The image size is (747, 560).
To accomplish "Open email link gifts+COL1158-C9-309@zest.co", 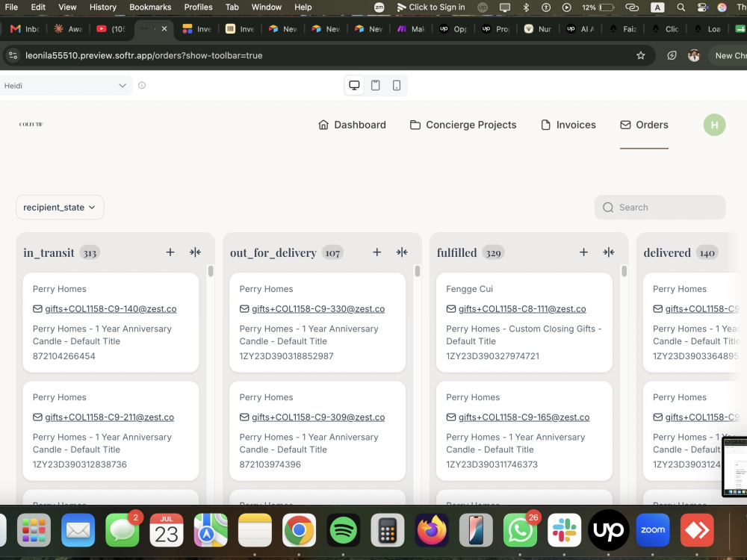I will [x=318, y=417].
